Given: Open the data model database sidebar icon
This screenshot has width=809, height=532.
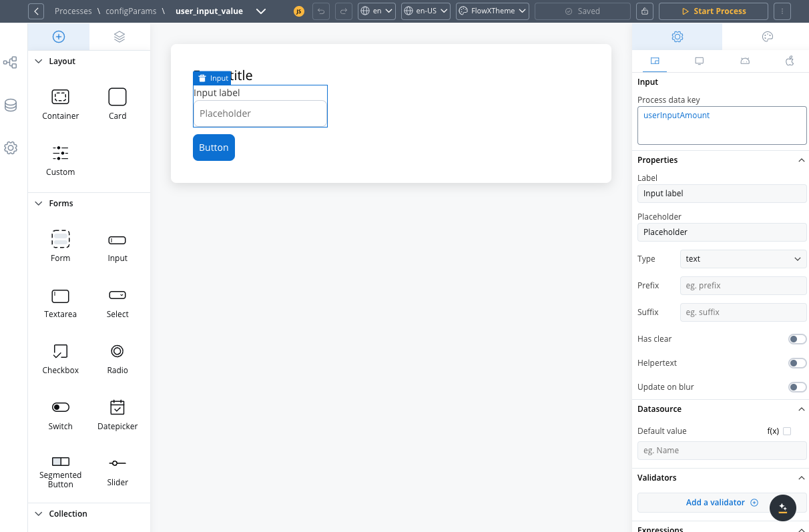Looking at the screenshot, I should 11,105.
